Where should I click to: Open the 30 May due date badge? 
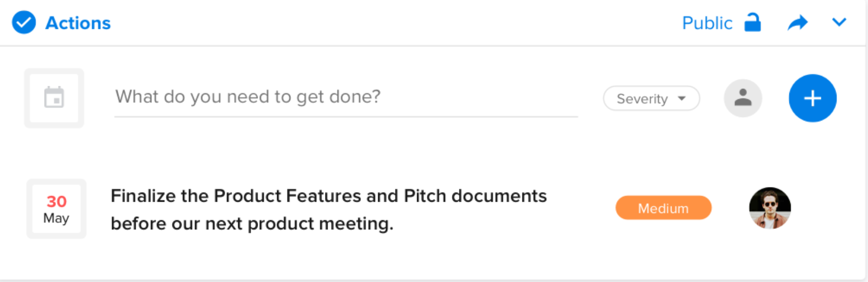point(56,209)
